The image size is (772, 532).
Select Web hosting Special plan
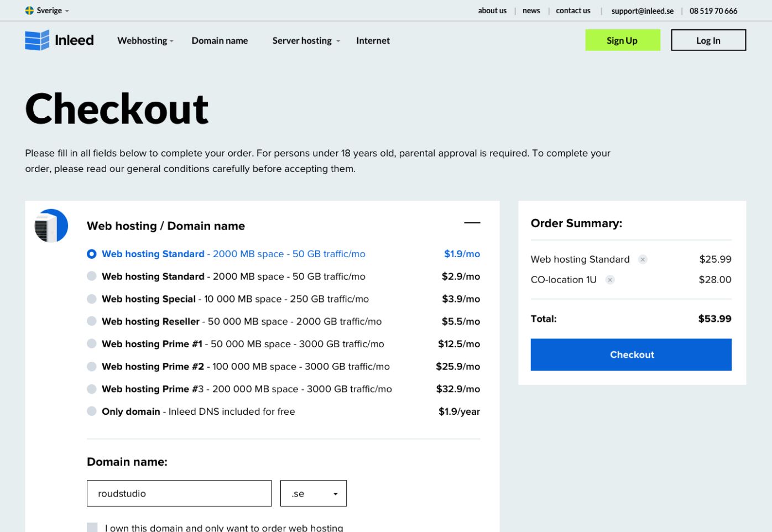(x=91, y=299)
